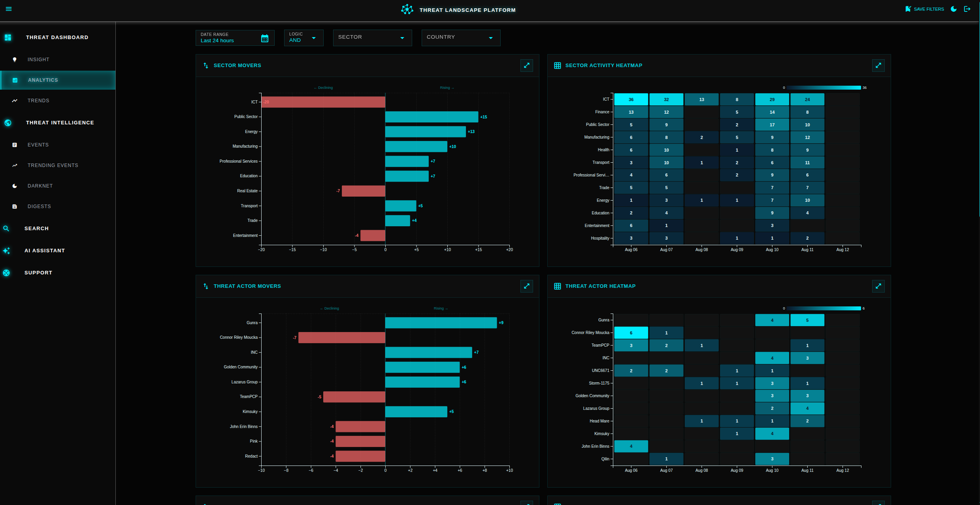The width and height of the screenshot is (980, 505).
Task: Click Sector Activity Heatmap grid icon
Action: click(x=558, y=66)
